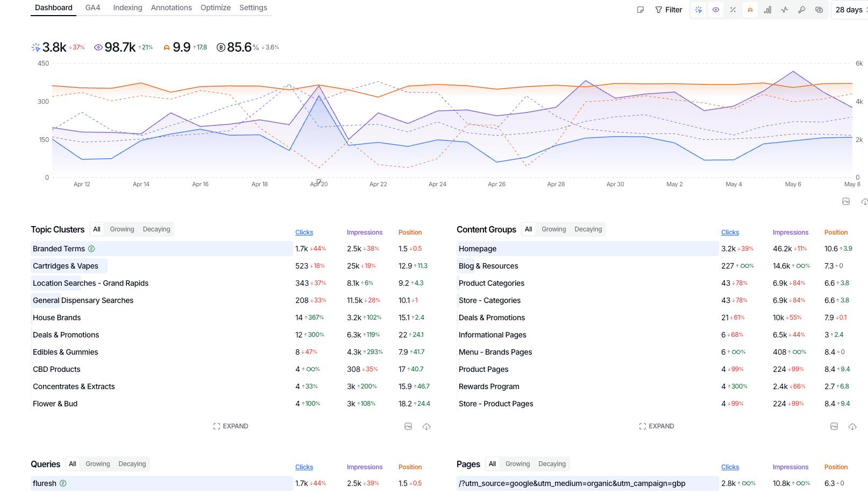Switch to the GA4 tab

pyautogui.click(x=93, y=8)
